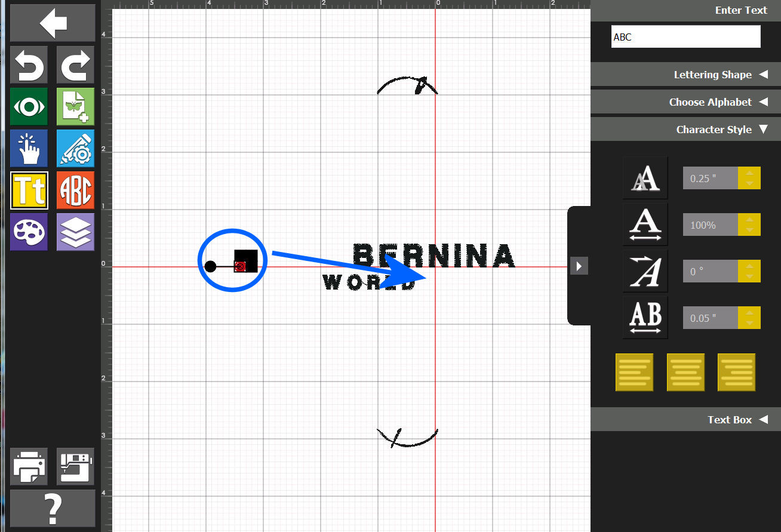
Task: Open help with question mark button
Action: point(53,508)
